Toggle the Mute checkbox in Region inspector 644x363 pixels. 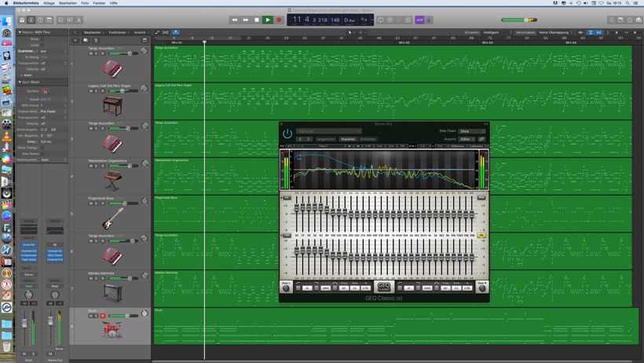tap(42, 39)
